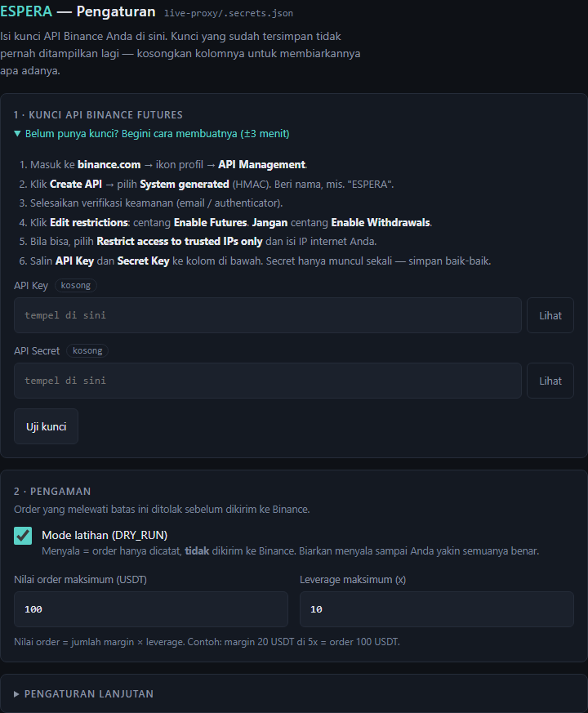588x713 pixels.
Task: Click the API Secret input field
Action: pyautogui.click(x=267, y=381)
